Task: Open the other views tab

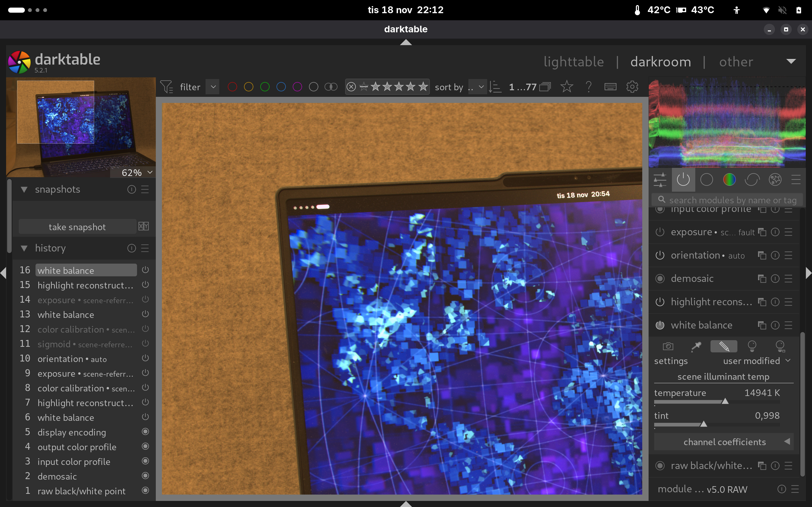Action: (736, 62)
